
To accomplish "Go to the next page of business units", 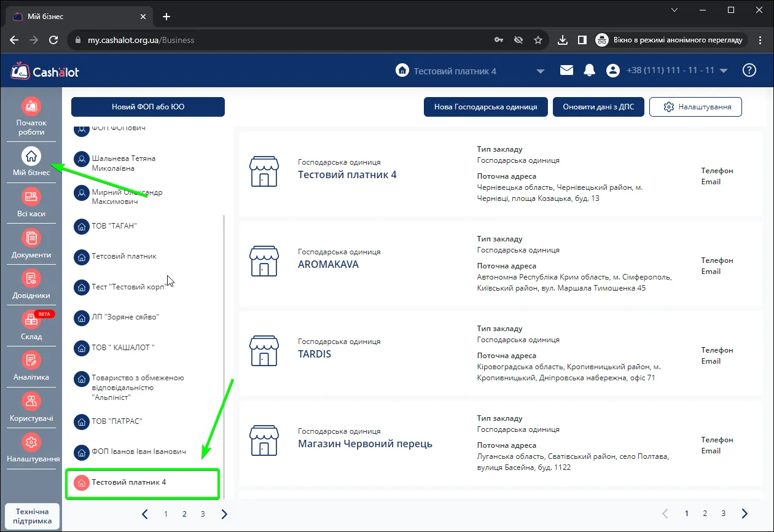I will pyautogui.click(x=745, y=514).
